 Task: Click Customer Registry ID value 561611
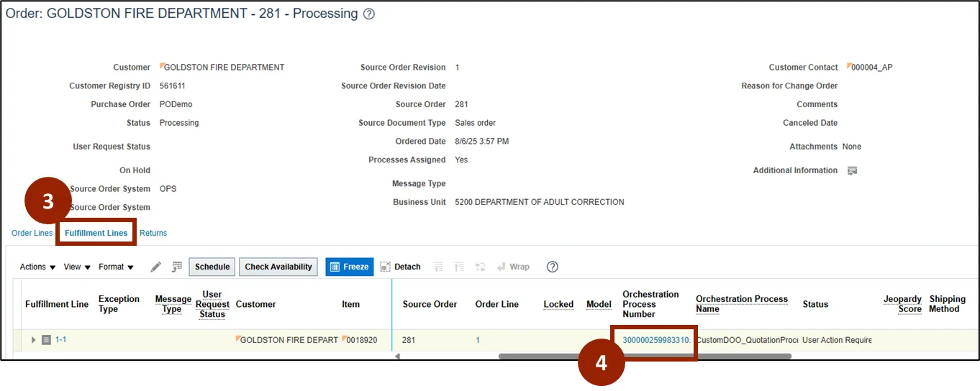(173, 86)
